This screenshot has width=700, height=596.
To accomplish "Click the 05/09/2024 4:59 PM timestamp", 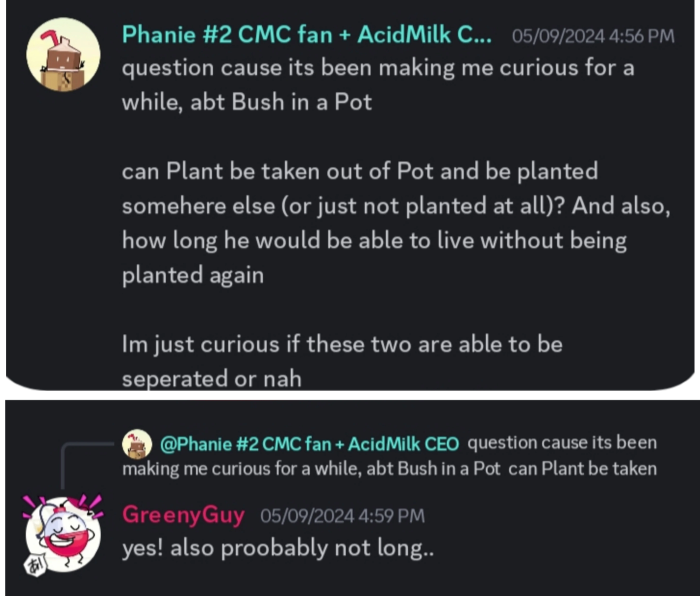I will [342, 516].
